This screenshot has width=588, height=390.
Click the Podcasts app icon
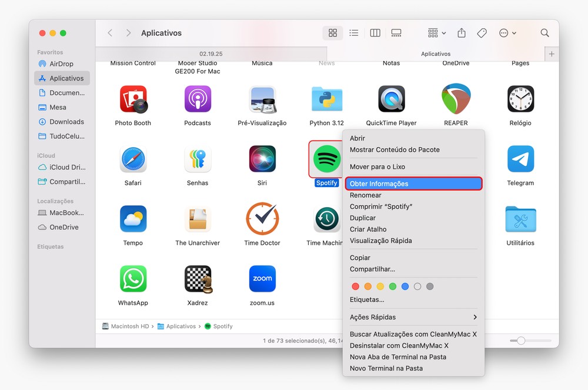[x=198, y=99]
